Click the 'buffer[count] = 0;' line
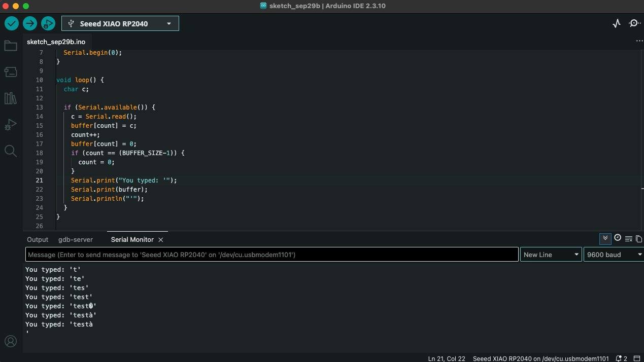Screen dimensions: 644x362 [x=104, y=144]
